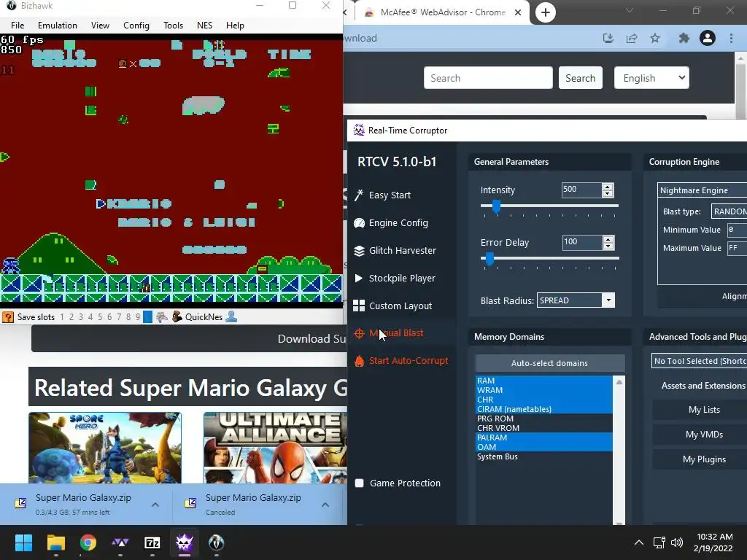Open Chrome extensions puzzle icon

coord(684,38)
